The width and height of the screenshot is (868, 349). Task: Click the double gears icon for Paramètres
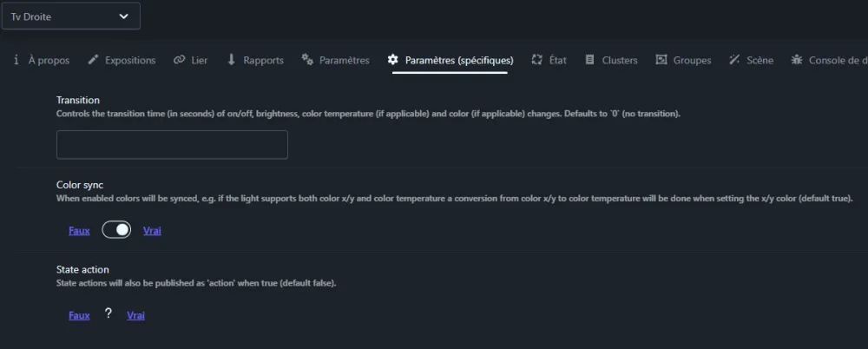[307, 60]
